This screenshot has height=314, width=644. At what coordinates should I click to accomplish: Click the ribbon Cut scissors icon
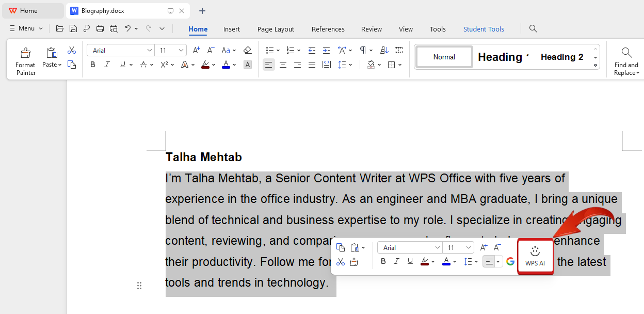pos(72,50)
